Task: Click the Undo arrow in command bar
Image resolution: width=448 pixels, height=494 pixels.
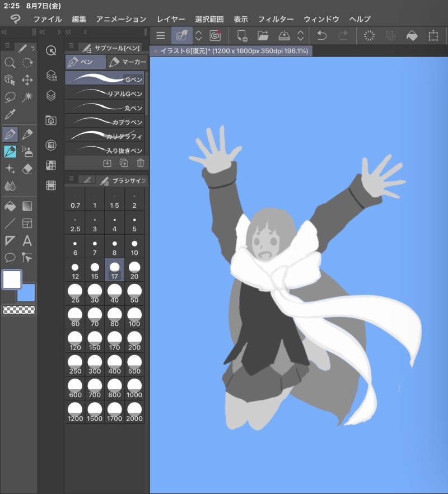Action: (321, 36)
